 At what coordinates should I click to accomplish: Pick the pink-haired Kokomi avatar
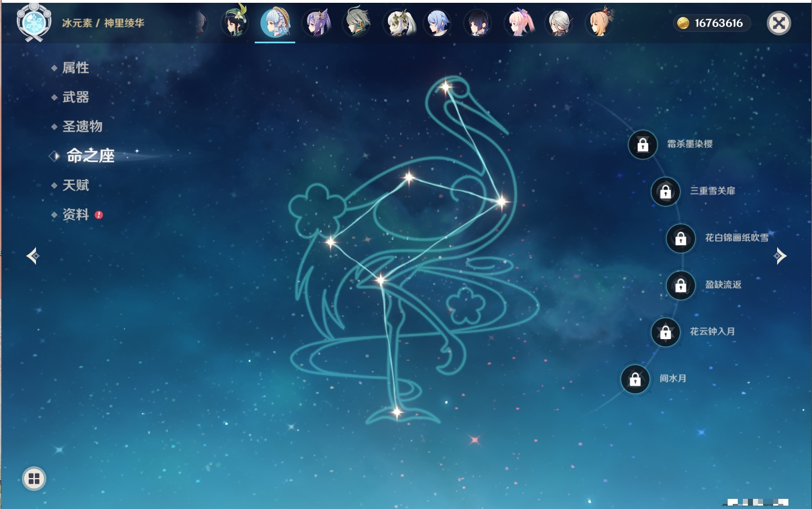click(x=518, y=23)
